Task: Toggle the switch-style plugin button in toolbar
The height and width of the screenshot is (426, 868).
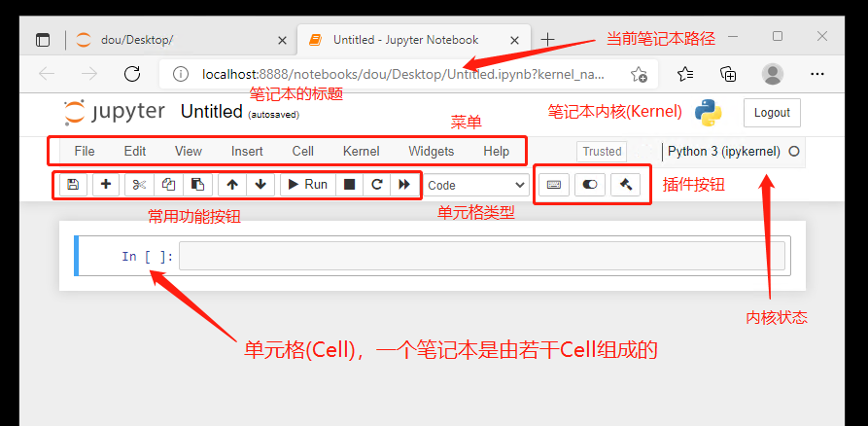Action: (590, 185)
